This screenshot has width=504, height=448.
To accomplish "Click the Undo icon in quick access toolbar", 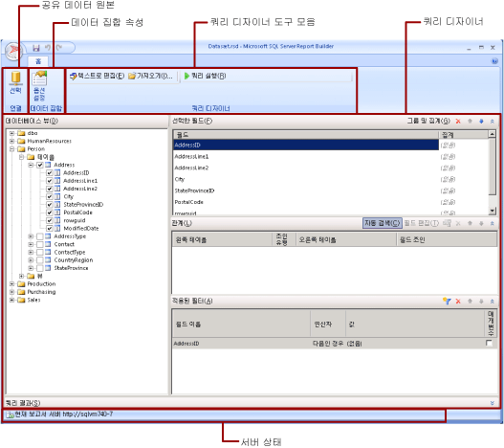I will coord(48,48).
